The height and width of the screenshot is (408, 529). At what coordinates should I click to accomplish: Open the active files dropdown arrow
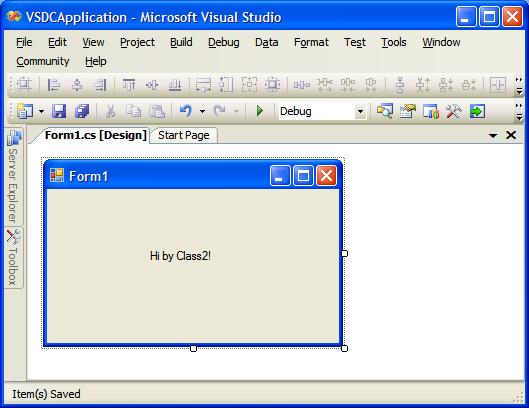[x=493, y=136]
